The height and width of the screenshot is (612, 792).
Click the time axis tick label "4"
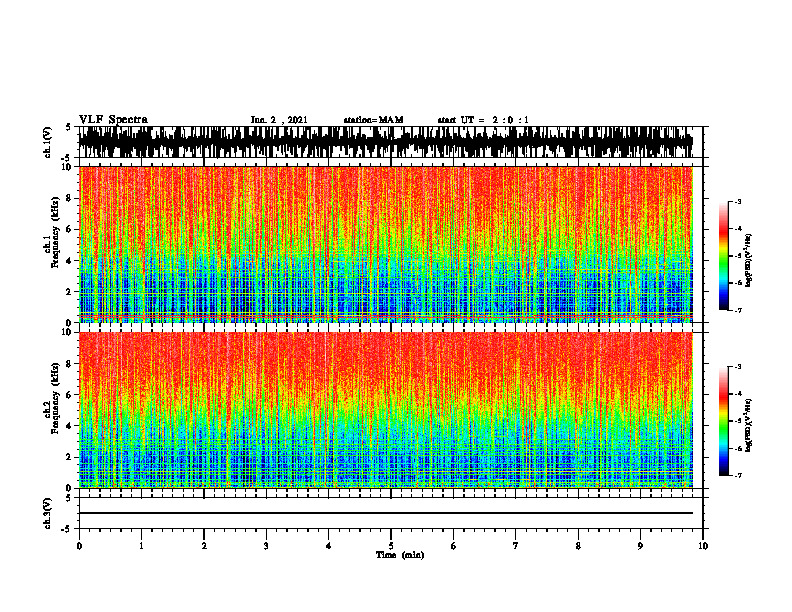[x=329, y=546]
